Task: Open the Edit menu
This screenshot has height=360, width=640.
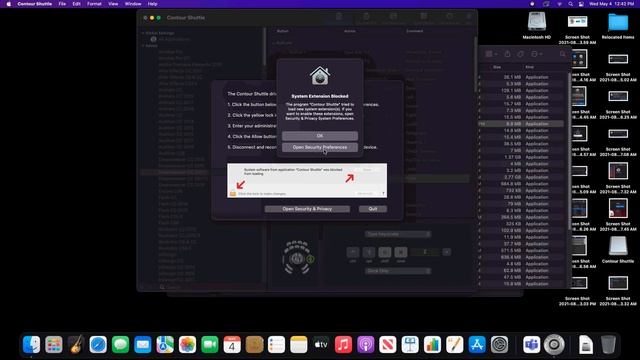Action: coord(76,4)
